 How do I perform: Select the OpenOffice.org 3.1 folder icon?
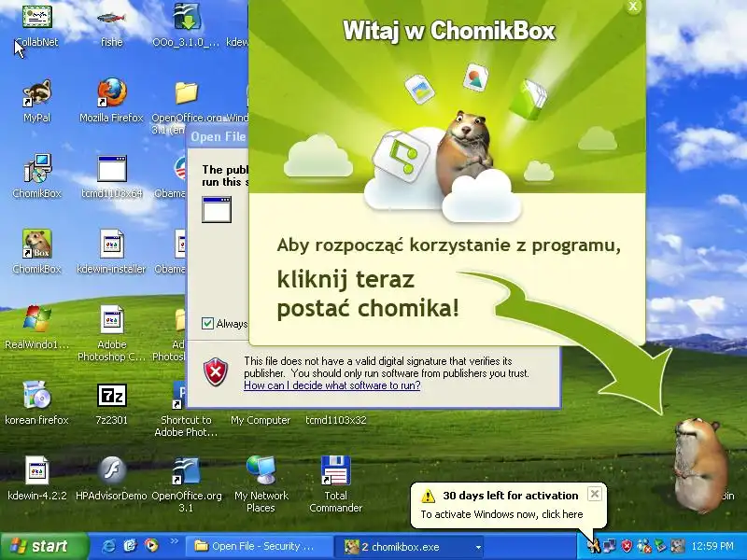tap(186, 93)
